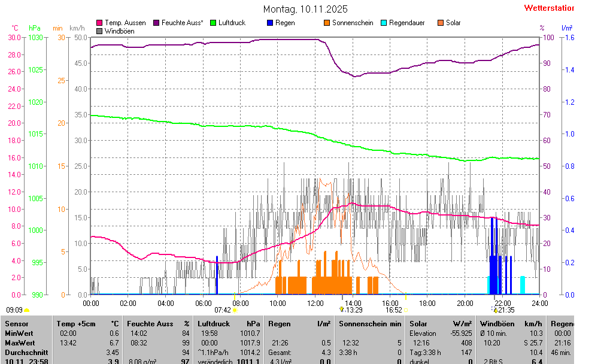
Task: Select the Luftdruck column header in table
Action: pos(214,323)
